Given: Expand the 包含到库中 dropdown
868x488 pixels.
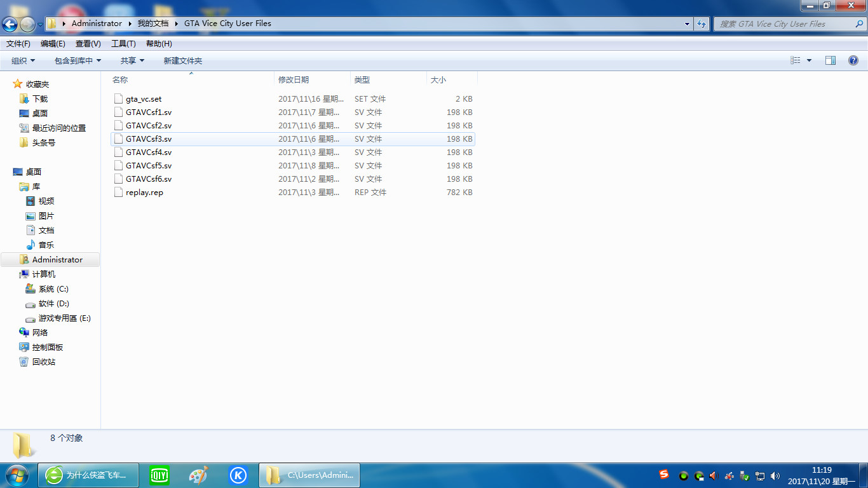Looking at the screenshot, I should point(78,60).
